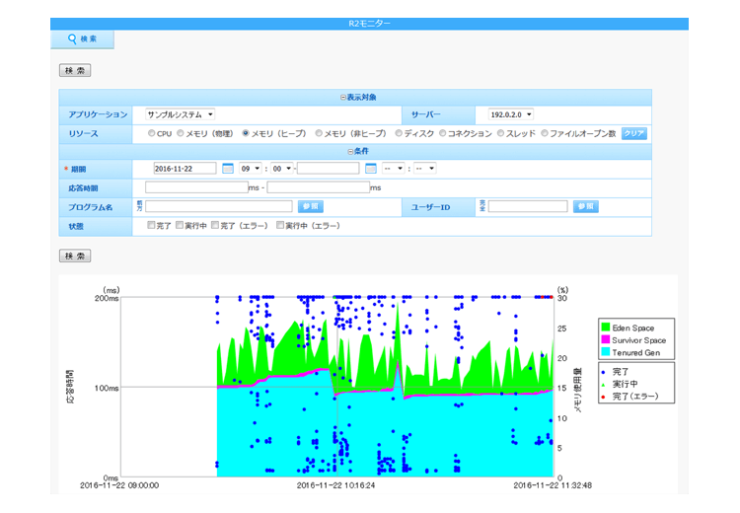The height and width of the screenshot is (513, 740).
Task: Open the end date calendar icon
Action: (x=371, y=168)
